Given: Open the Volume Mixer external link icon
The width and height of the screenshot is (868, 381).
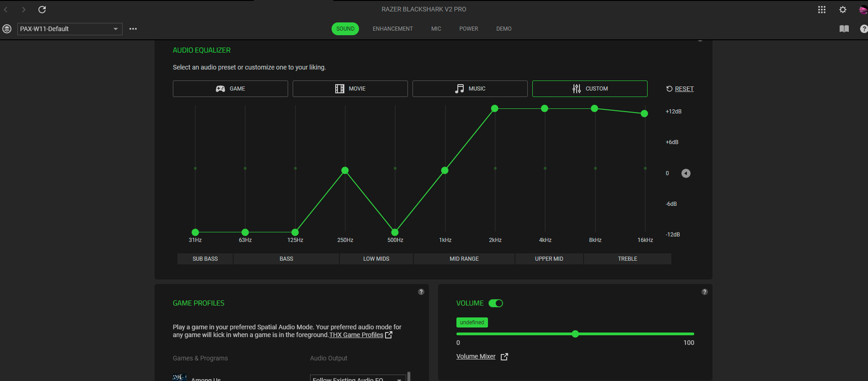Looking at the screenshot, I should [x=504, y=357].
